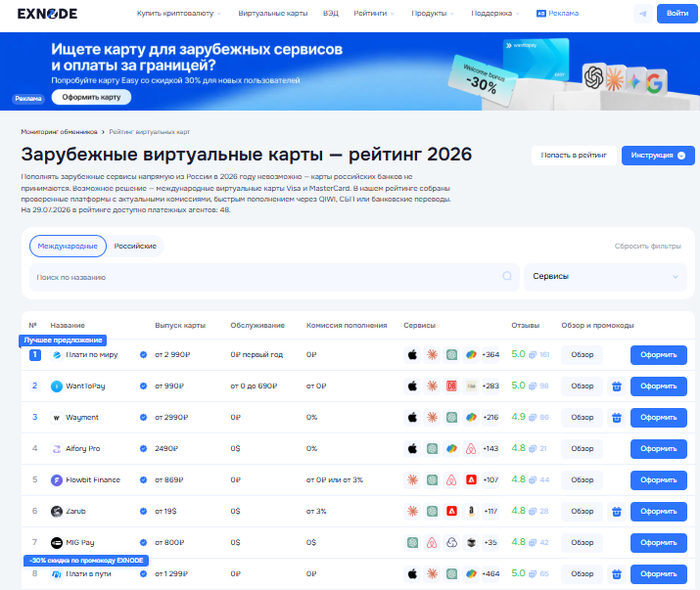This screenshot has height=590, width=700.
Task: Select the Международные filter
Action: pyautogui.click(x=68, y=246)
